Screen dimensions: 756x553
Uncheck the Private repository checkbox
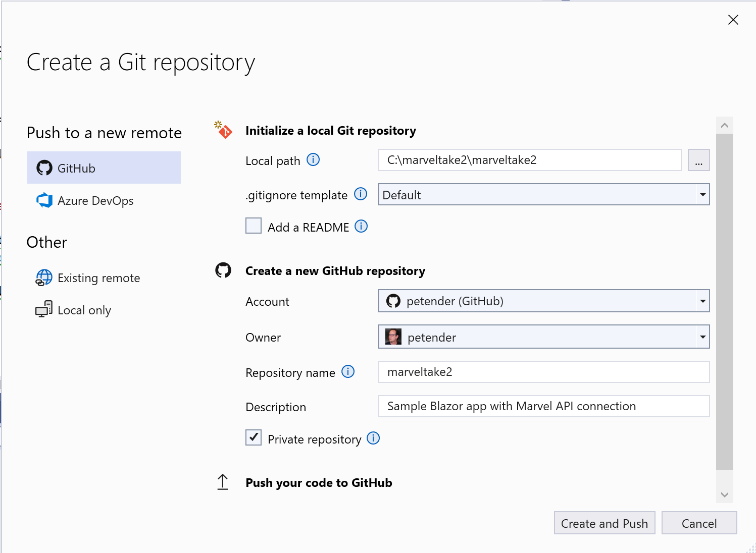click(254, 437)
